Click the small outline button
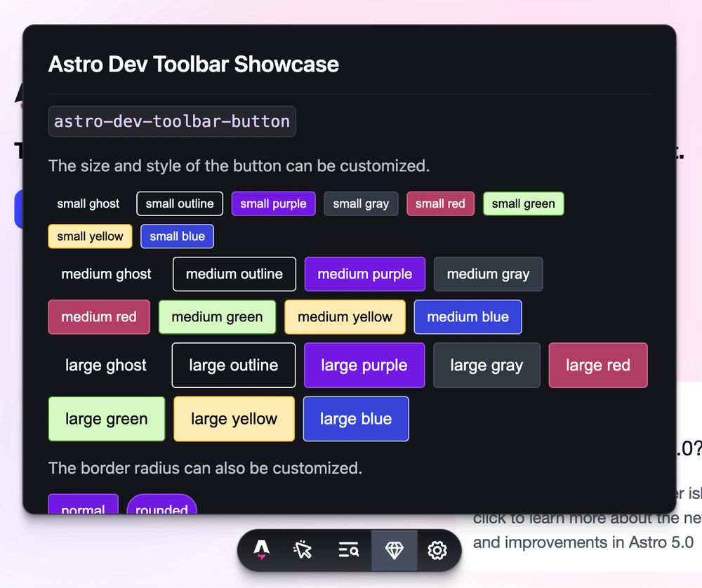The height and width of the screenshot is (588, 702). coord(180,203)
